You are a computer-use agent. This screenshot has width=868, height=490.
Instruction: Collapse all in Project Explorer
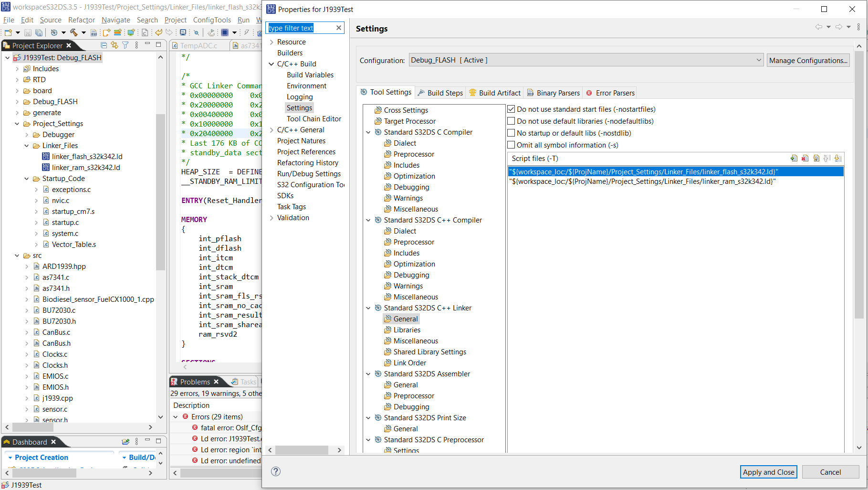(x=104, y=45)
